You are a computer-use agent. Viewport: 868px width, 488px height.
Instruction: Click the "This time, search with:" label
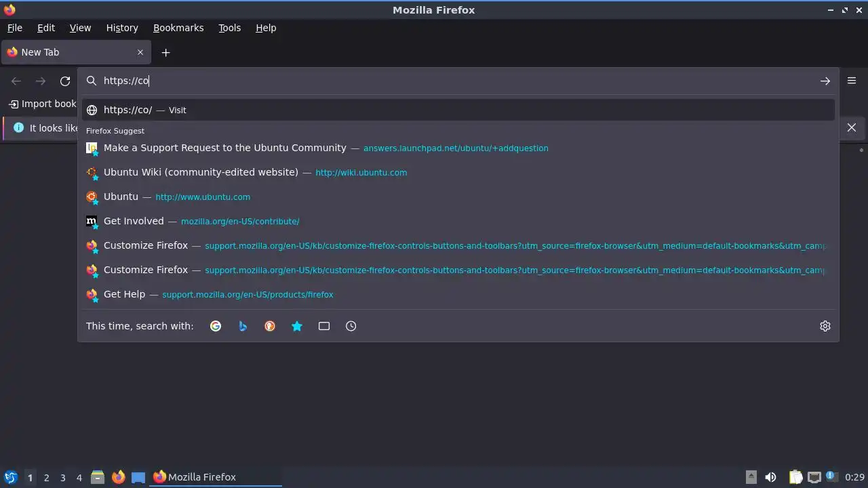point(140,326)
